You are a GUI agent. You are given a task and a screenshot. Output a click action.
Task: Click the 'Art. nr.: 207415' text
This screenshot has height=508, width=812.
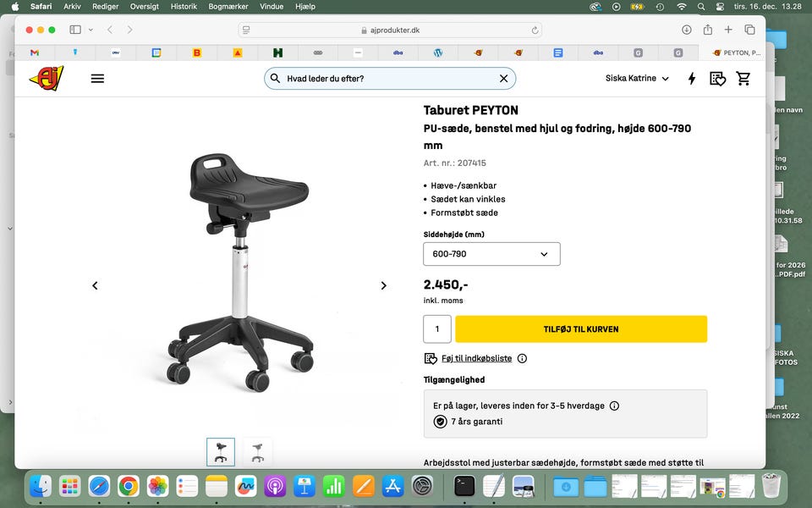455,163
